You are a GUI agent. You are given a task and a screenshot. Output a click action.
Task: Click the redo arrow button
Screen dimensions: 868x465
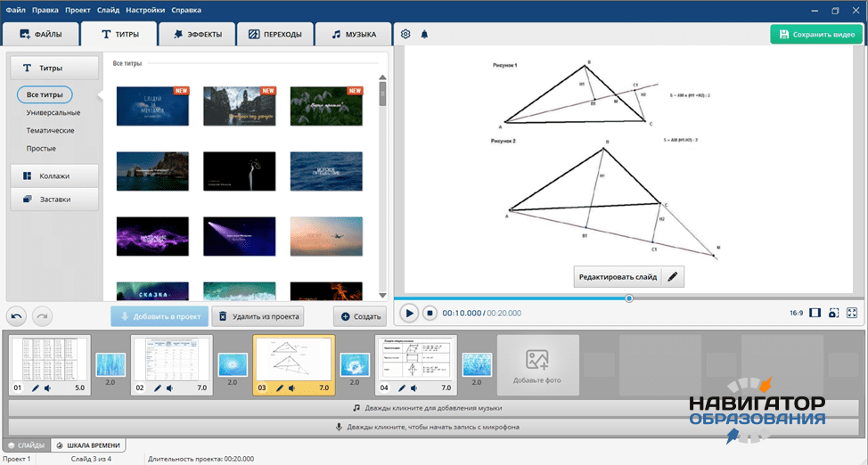(43, 315)
